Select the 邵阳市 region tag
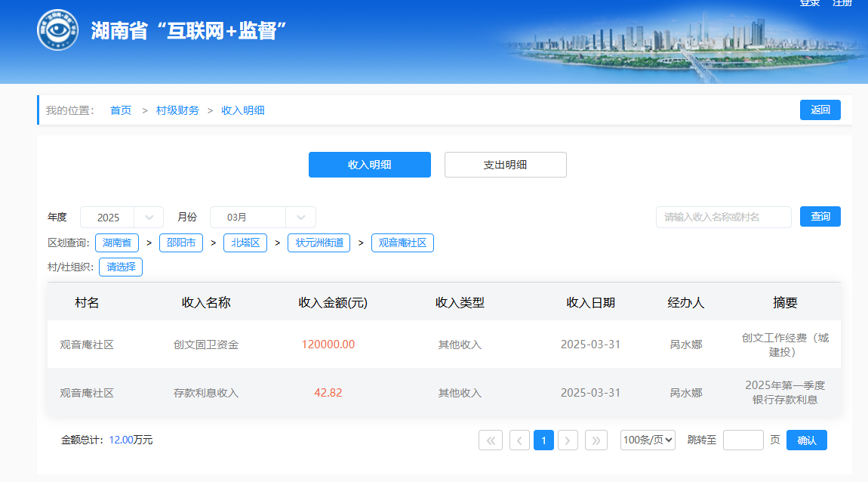Viewport: 868px width, 482px height. coord(180,243)
